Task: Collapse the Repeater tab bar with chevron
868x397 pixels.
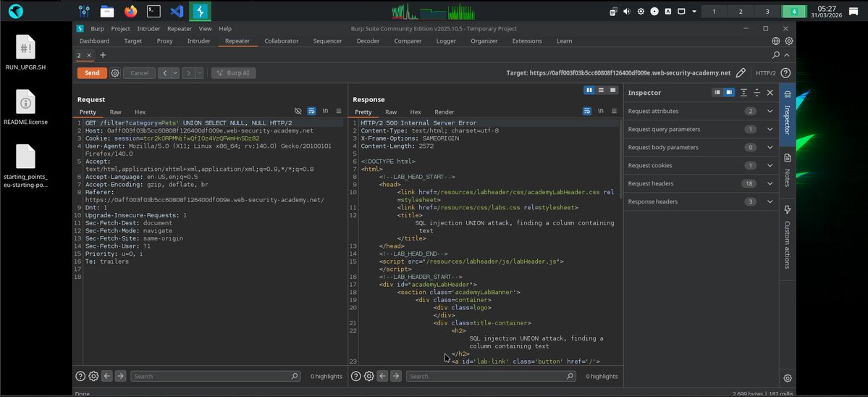Action: click(787, 55)
